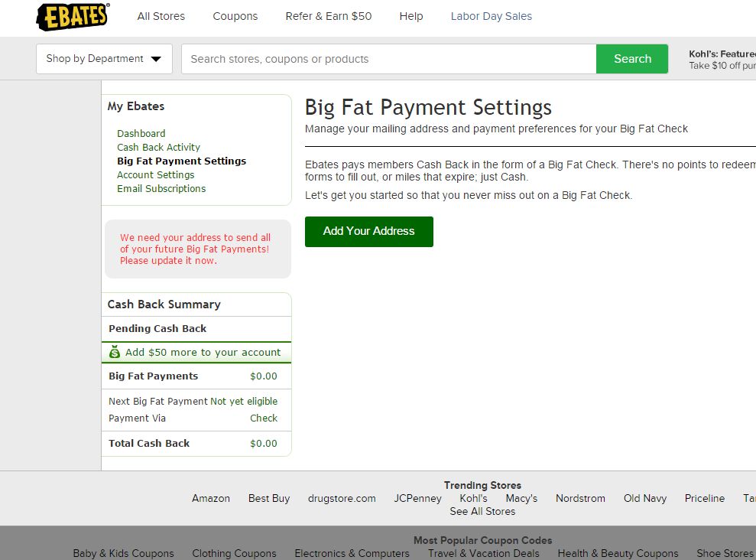The image size is (756, 560).
Task: Click Big Fat Payments $0.00 amount
Action: click(x=264, y=376)
